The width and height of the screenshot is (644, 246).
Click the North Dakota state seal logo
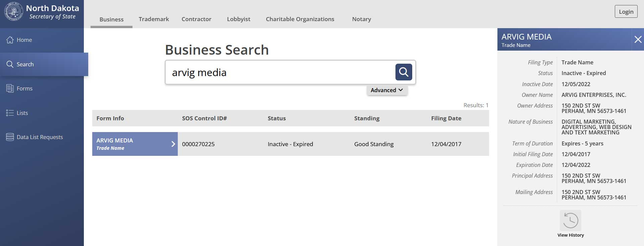14,12
